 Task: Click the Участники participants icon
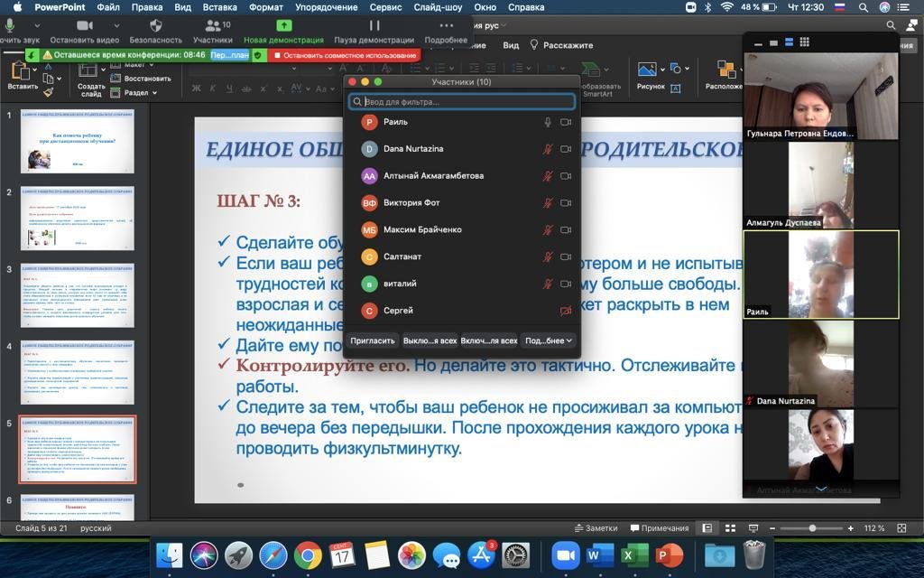tap(212, 26)
